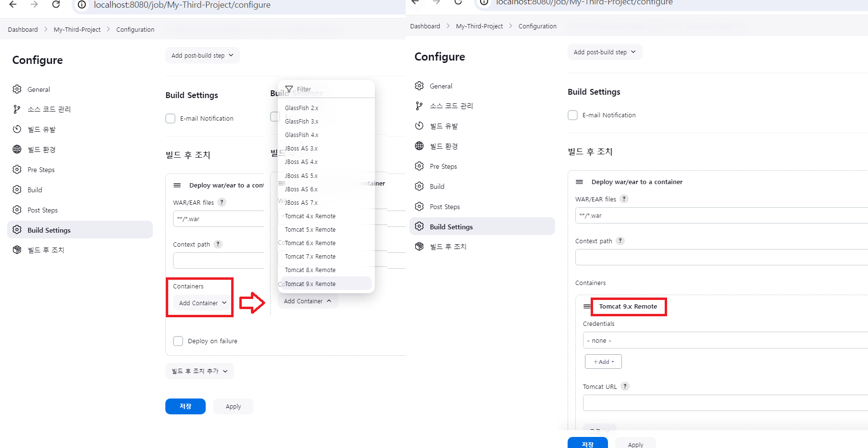The height and width of the screenshot is (448, 868).
Task: Open the Add Container dropdown inside red box
Action: coord(202,303)
